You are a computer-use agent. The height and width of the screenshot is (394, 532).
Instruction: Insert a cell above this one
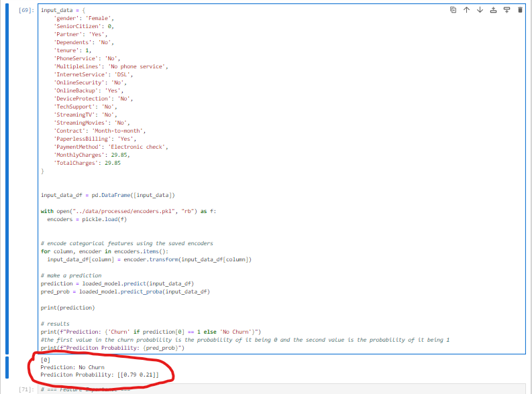click(x=493, y=10)
